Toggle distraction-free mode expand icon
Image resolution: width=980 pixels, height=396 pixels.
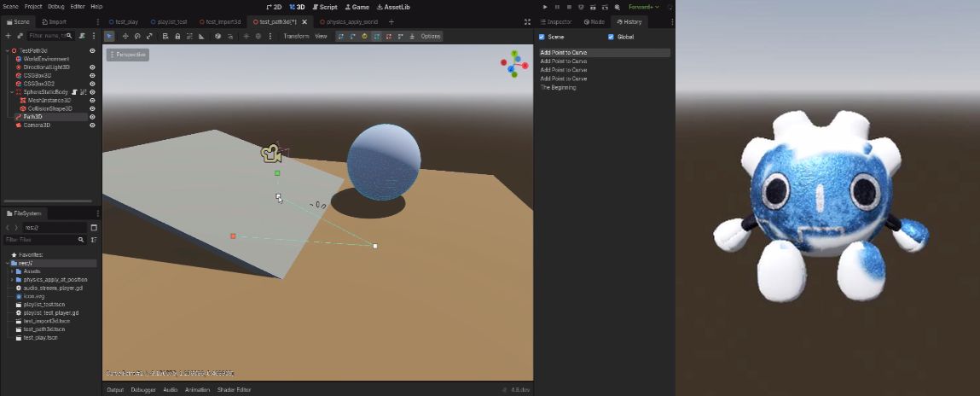pyautogui.click(x=527, y=21)
